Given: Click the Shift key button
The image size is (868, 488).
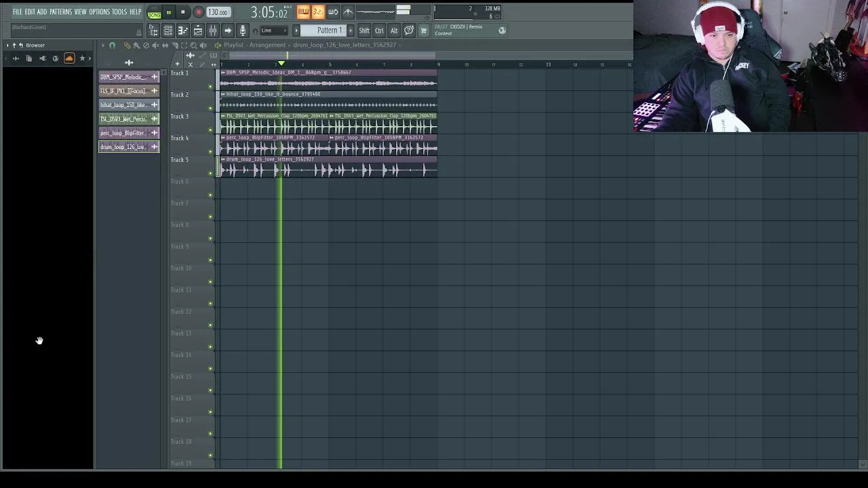Looking at the screenshot, I should (364, 30).
